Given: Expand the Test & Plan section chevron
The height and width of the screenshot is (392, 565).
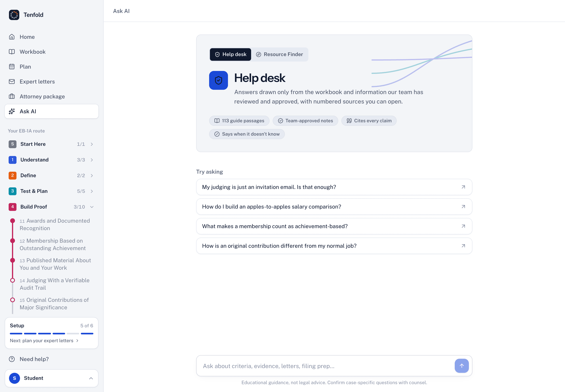Looking at the screenshot, I should click(x=92, y=191).
